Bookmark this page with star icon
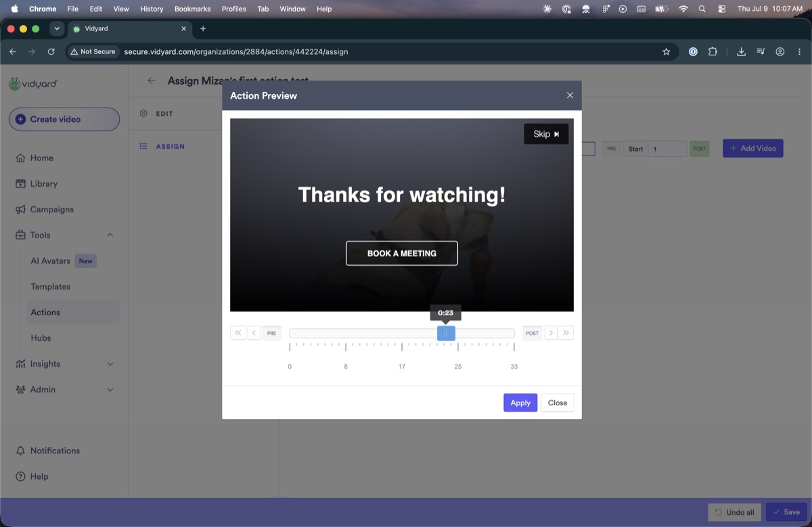 (666, 51)
